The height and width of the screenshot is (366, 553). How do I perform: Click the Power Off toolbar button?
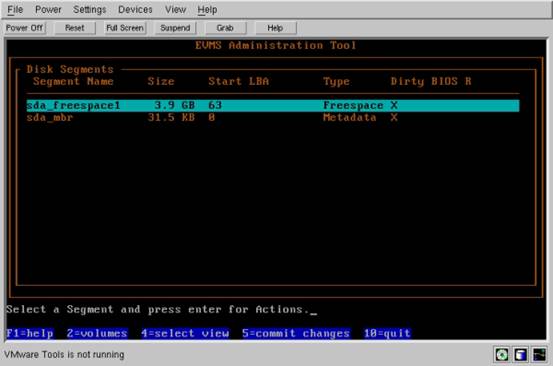[x=25, y=28]
